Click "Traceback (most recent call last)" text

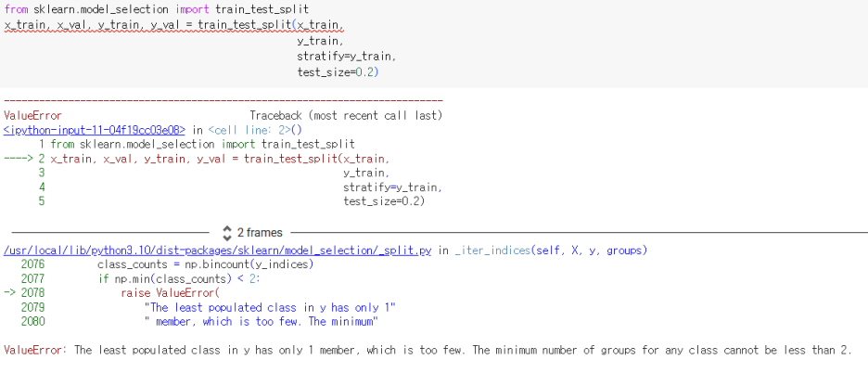tap(346, 115)
